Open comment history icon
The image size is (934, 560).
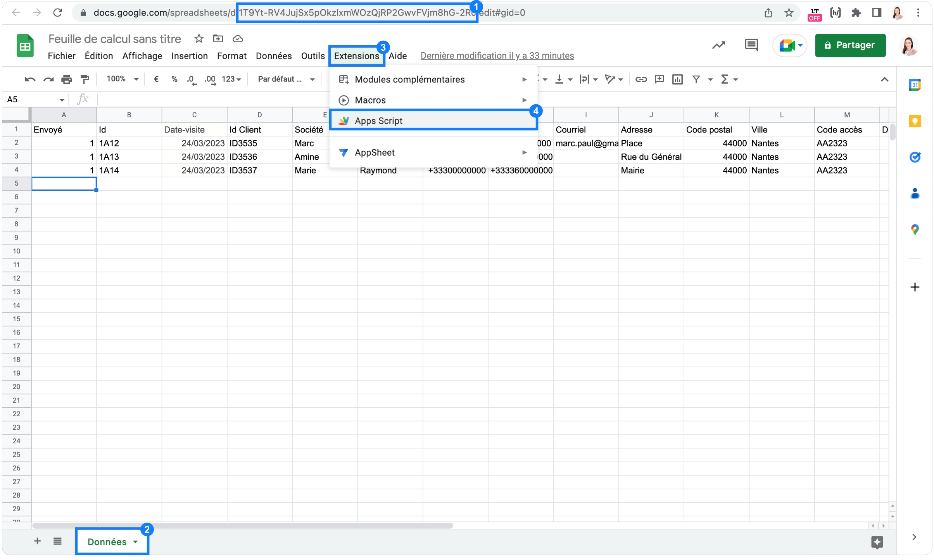(751, 45)
